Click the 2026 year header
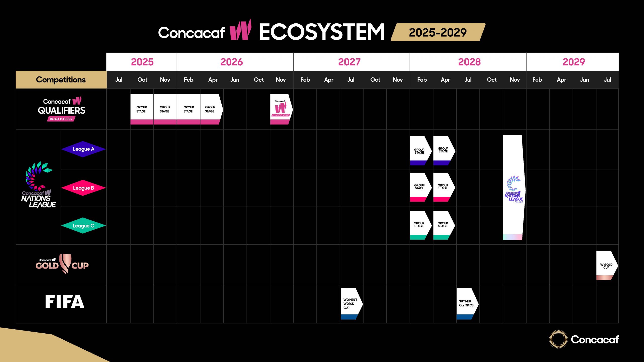 click(231, 62)
